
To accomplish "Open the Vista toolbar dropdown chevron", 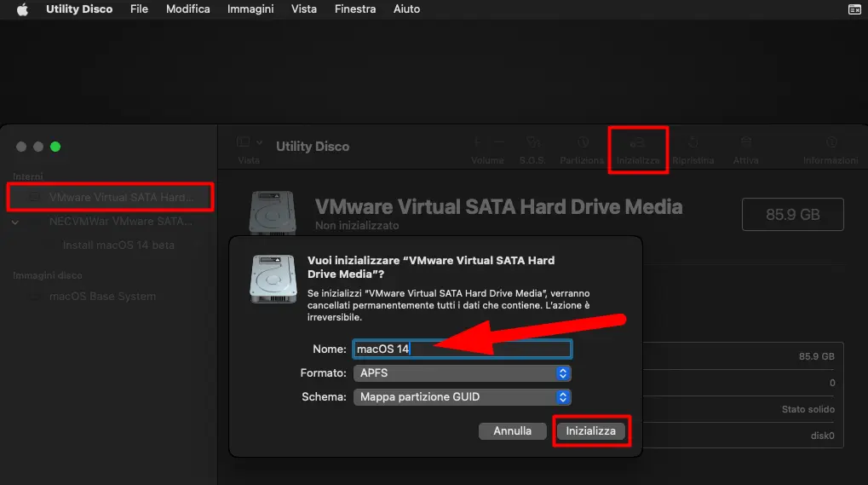I will pyautogui.click(x=259, y=142).
